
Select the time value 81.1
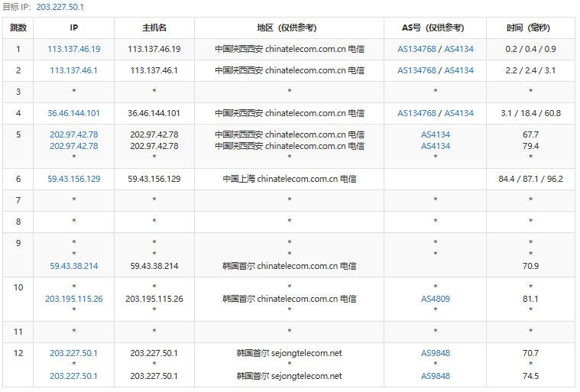pos(531,299)
